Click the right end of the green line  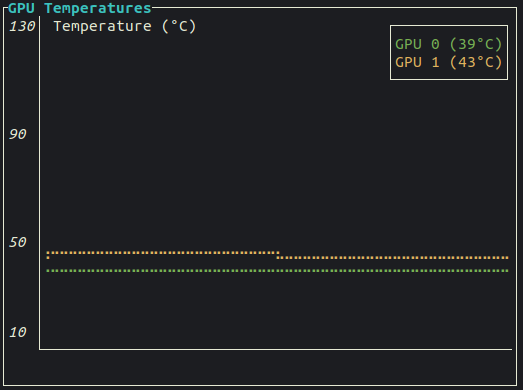(x=507, y=271)
